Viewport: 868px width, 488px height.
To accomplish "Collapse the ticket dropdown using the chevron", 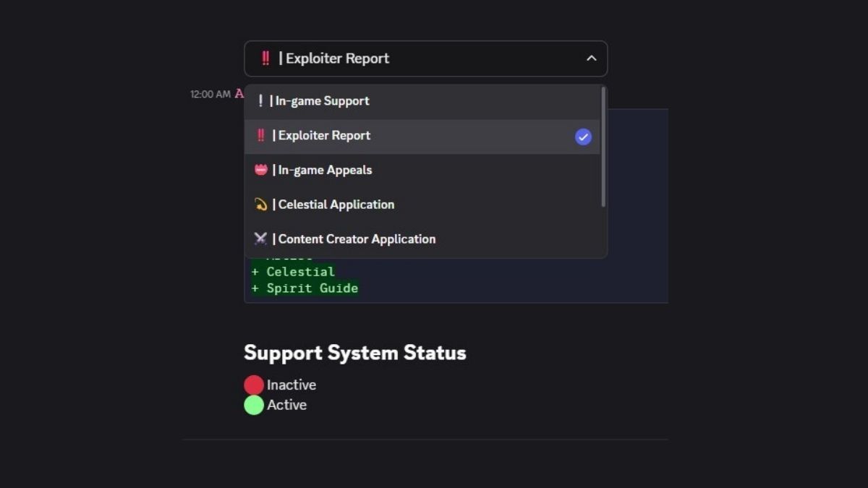I will (x=590, y=58).
